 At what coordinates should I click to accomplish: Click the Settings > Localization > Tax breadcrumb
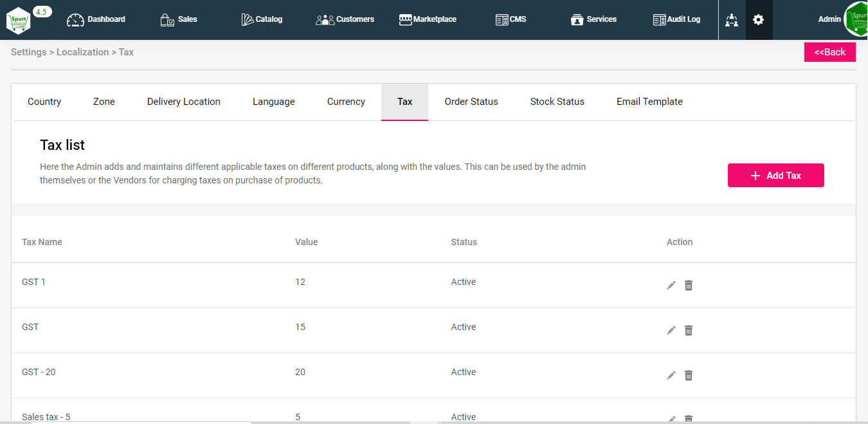(72, 52)
